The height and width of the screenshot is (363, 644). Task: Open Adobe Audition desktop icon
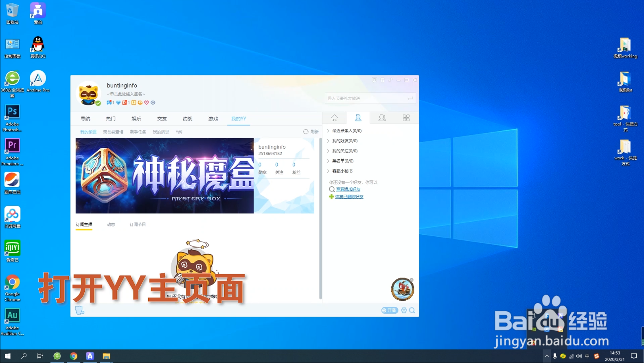point(12,322)
